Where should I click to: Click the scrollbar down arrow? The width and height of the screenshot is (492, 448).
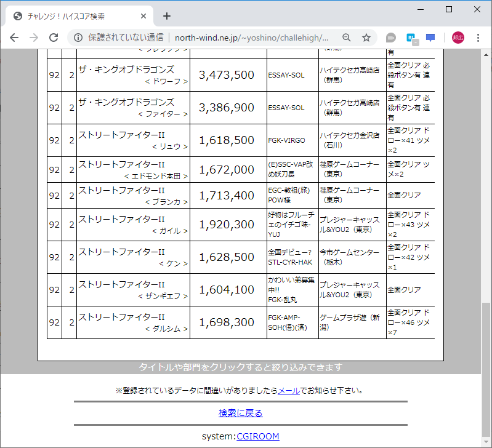click(x=486, y=442)
